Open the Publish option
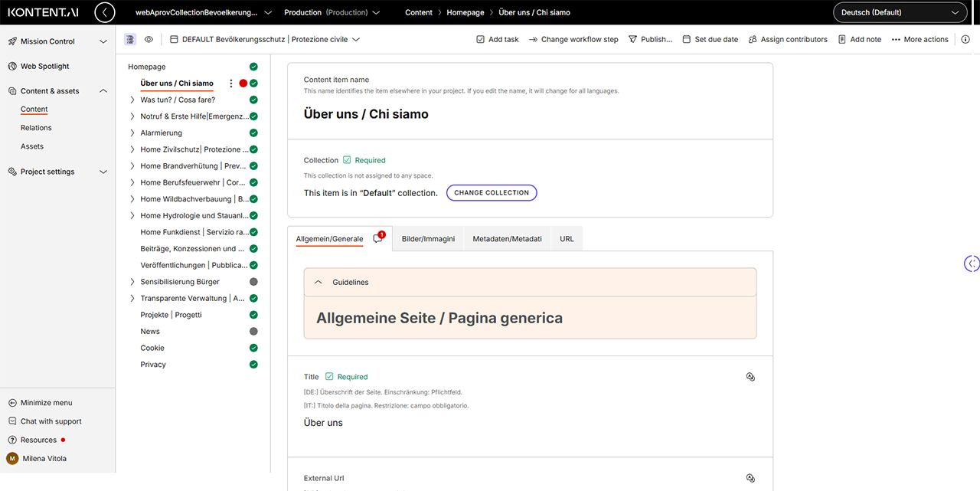The image size is (980, 491). click(x=650, y=39)
